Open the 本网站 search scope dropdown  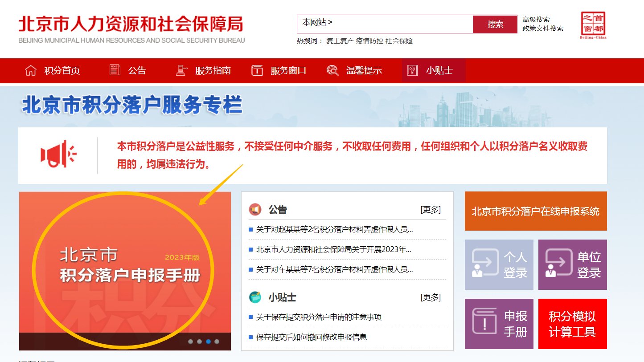(317, 22)
